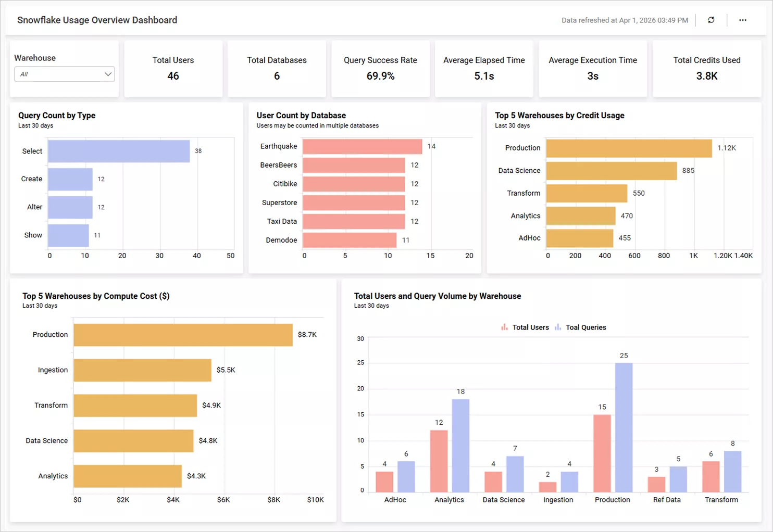The width and height of the screenshot is (773, 532).
Task: Click the AdHoc bar in Credit Usage chart
Action: coord(580,238)
